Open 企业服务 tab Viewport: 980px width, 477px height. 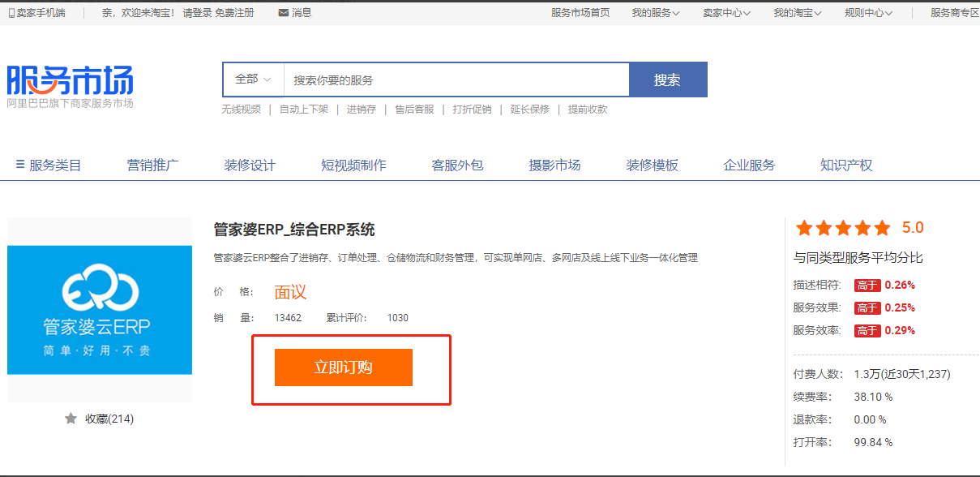(x=749, y=165)
